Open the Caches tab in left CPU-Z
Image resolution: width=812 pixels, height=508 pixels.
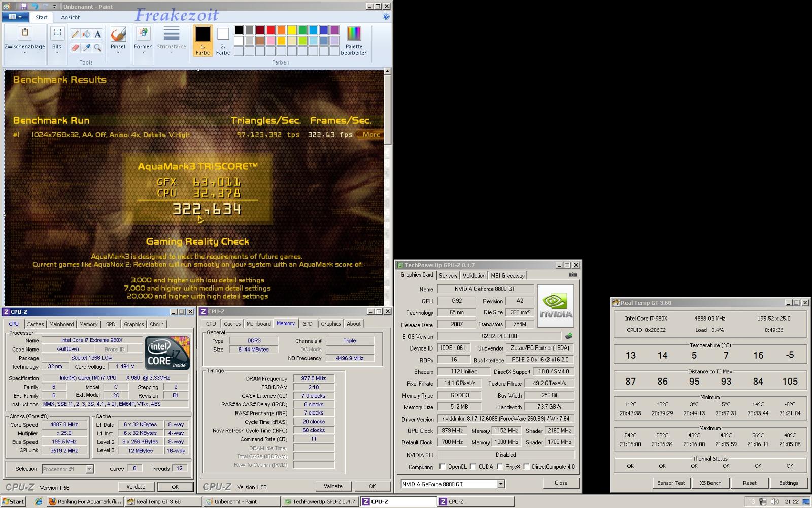click(35, 324)
